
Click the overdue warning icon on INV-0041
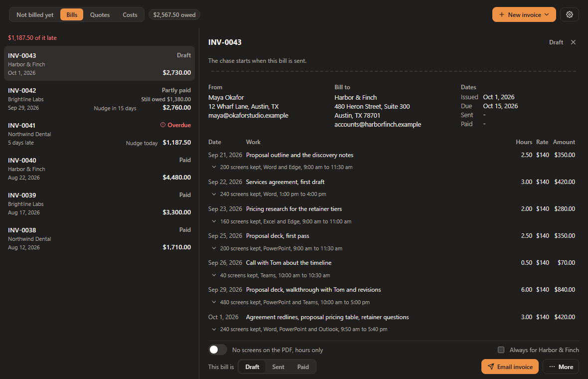163,125
